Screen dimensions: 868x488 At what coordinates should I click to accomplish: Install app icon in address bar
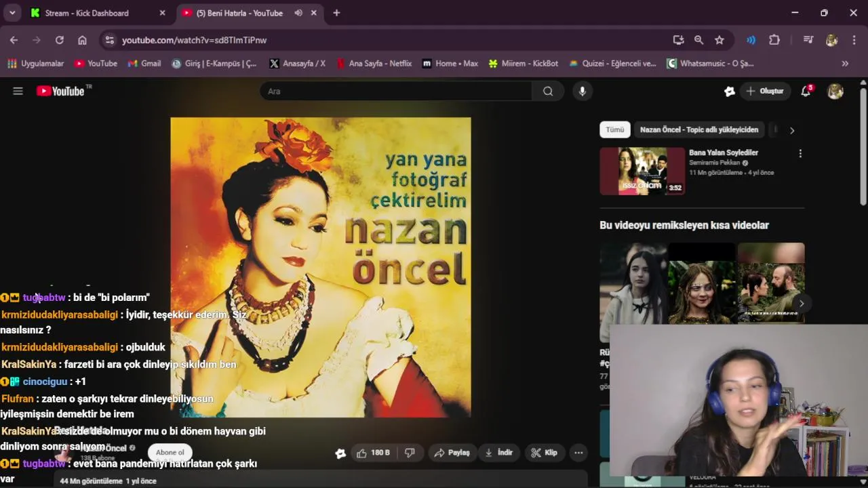pyautogui.click(x=678, y=40)
